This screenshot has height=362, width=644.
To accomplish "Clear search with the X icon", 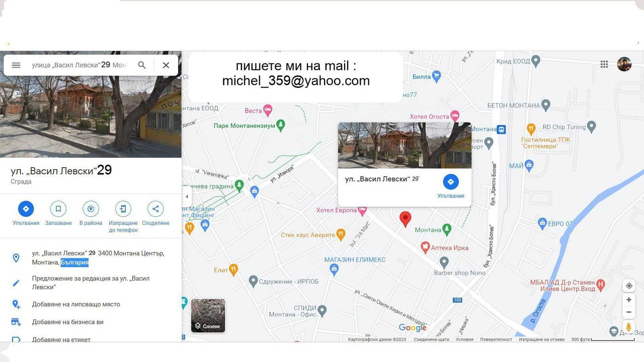I will tap(166, 65).
